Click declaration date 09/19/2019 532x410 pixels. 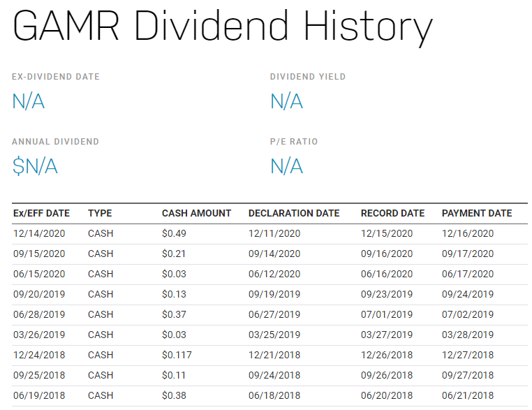tap(274, 294)
